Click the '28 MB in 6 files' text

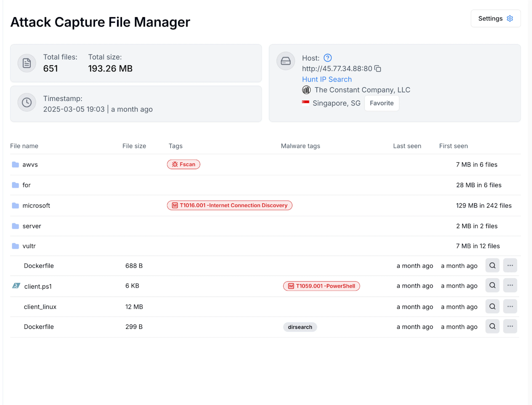coord(479,185)
